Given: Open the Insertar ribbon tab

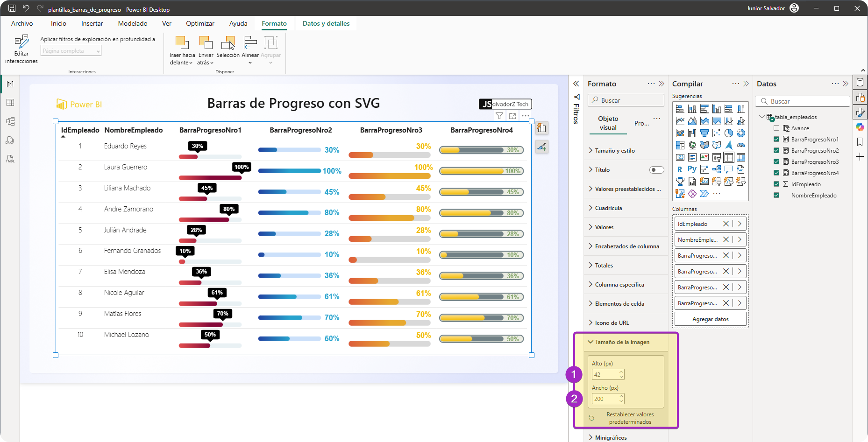Looking at the screenshot, I should pyautogui.click(x=92, y=23).
